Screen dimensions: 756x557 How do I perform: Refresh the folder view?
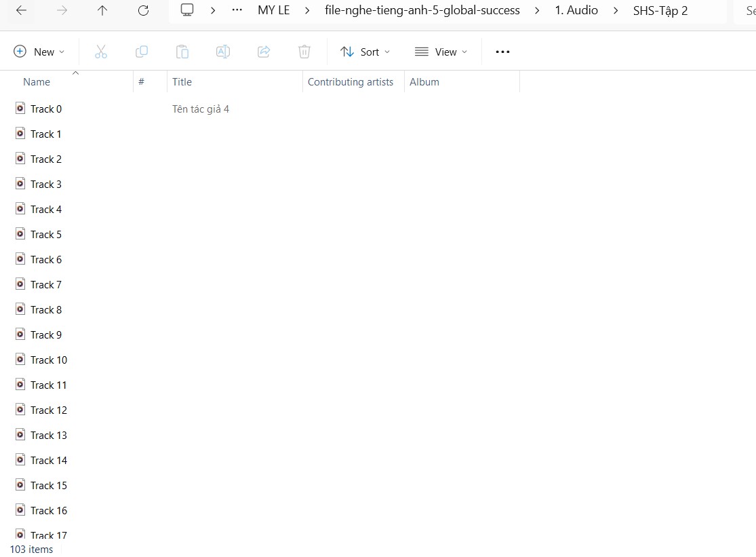[142, 10]
